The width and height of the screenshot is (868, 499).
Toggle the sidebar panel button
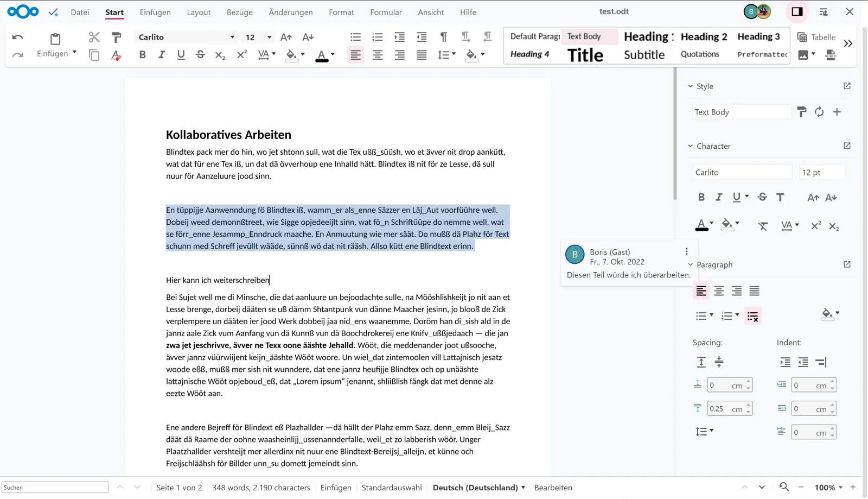(797, 11)
